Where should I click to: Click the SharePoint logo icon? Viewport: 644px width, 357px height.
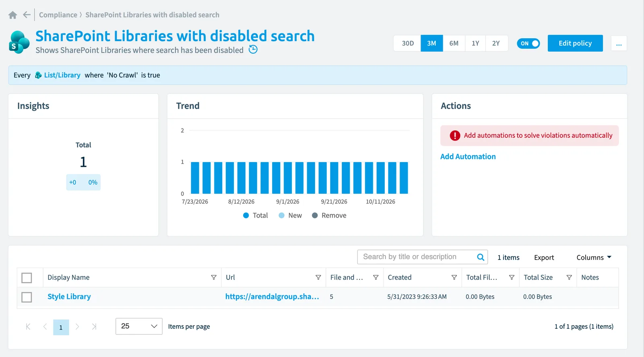point(19,42)
